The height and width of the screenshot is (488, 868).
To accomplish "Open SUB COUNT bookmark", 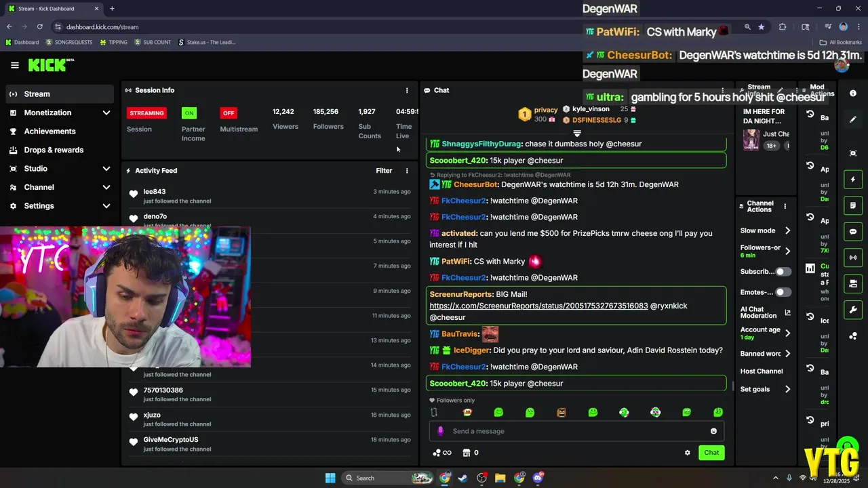I will (x=153, y=42).
